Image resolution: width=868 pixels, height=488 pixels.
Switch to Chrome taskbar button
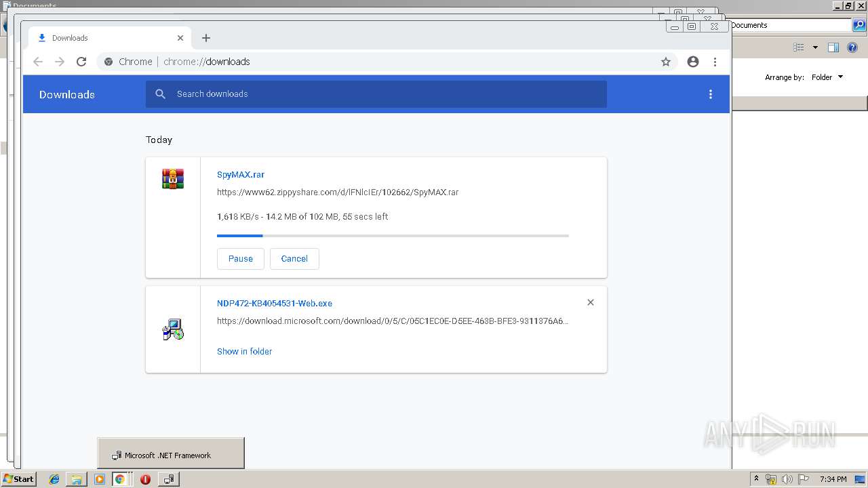pos(121,479)
